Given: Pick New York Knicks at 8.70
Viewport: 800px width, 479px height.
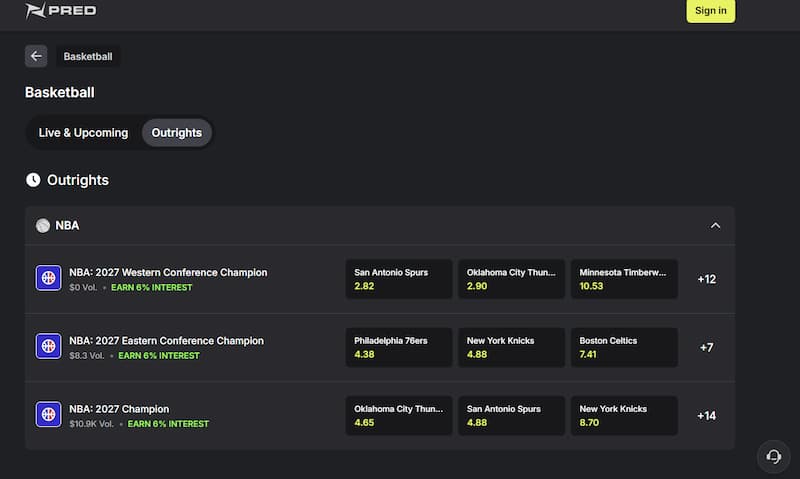Looking at the screenshot, I should coord(624,416).
